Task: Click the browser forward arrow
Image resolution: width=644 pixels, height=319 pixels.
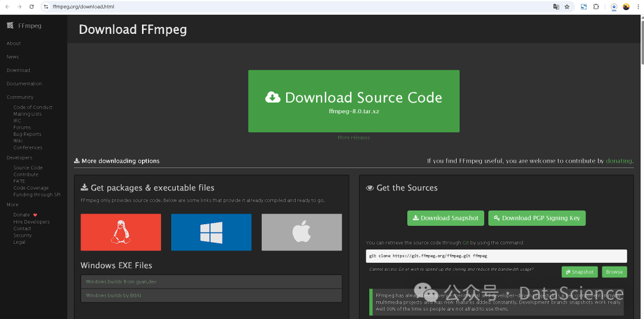Action: (19, 7)
